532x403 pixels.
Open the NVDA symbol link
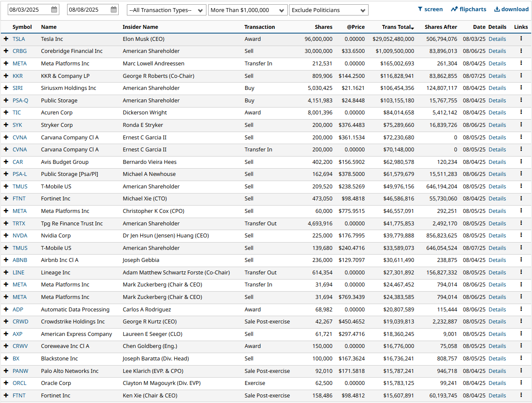pyautogui.click(x=20, y=235)
